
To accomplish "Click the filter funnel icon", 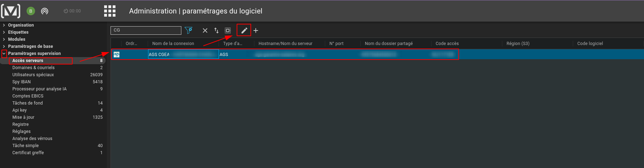I will point(188,30).
